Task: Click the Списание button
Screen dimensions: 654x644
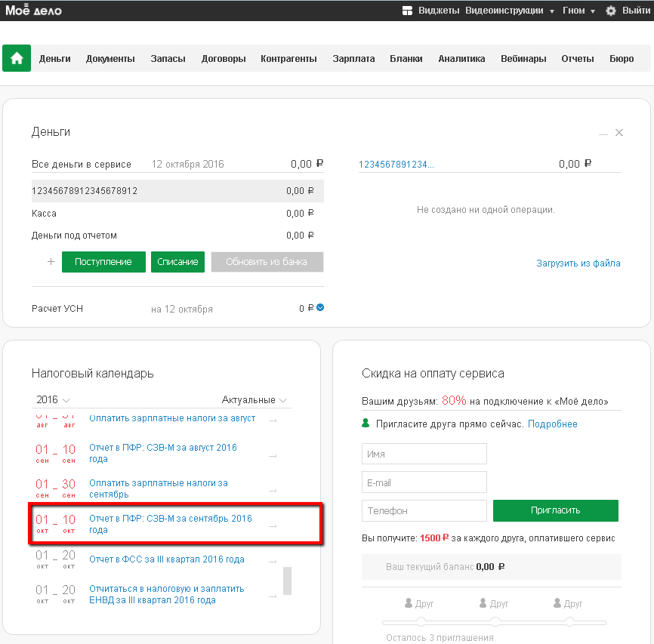Action: point(177,262)
